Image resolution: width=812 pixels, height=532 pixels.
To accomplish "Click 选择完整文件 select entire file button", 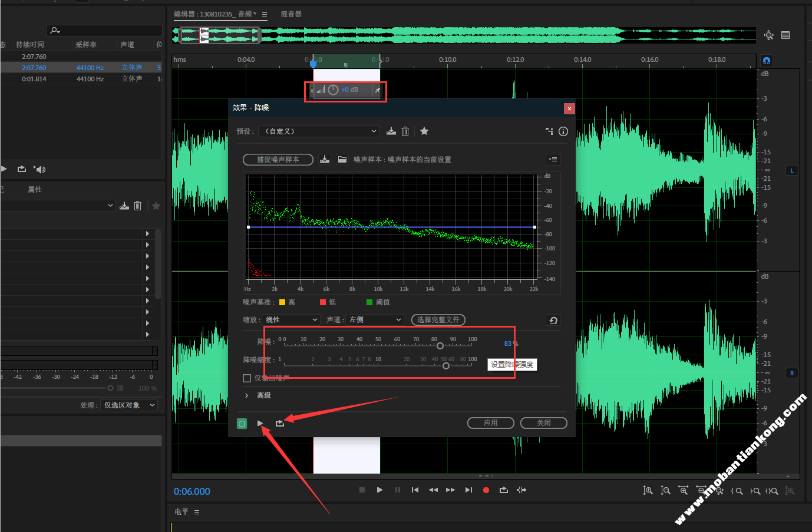I will pos(438,320).
